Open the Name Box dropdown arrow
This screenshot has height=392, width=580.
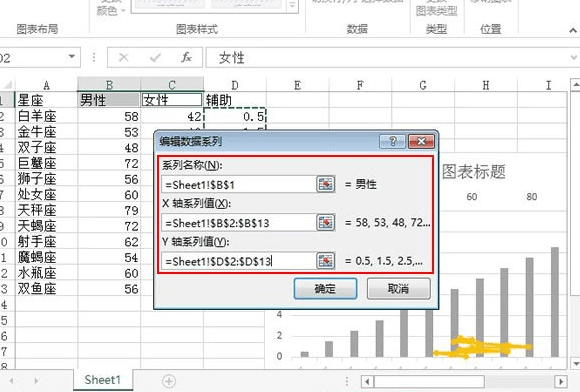(72, 57)
